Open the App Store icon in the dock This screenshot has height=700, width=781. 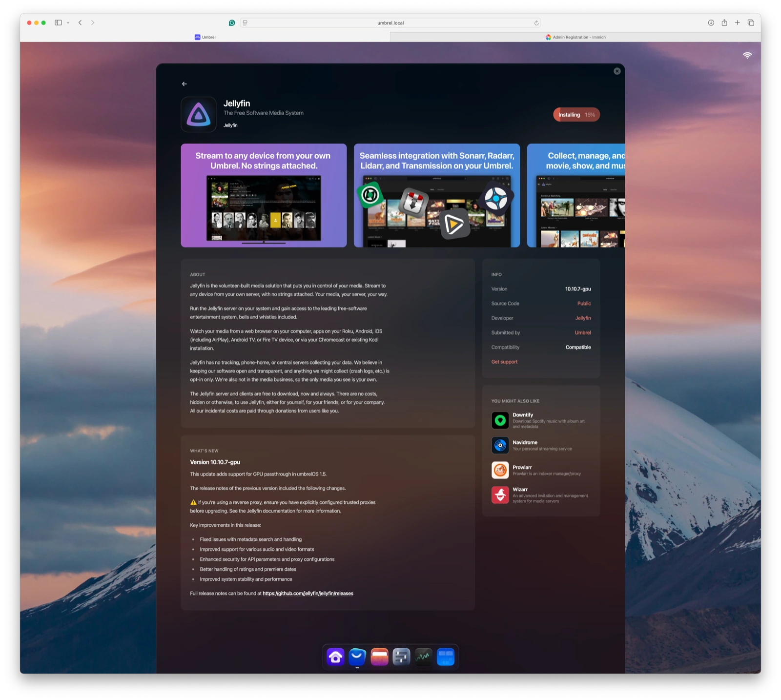[x=357, y=657]
